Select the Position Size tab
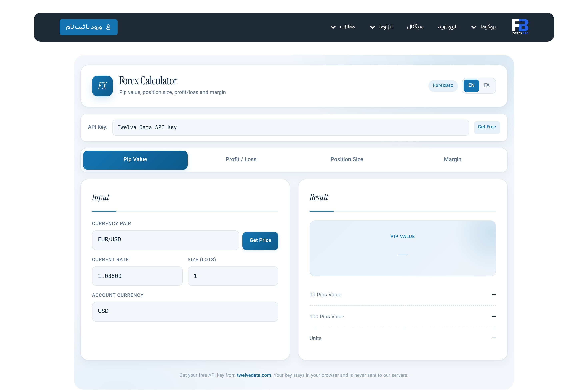This screenshot has width=588, height=392. click(x=347, y=160)
